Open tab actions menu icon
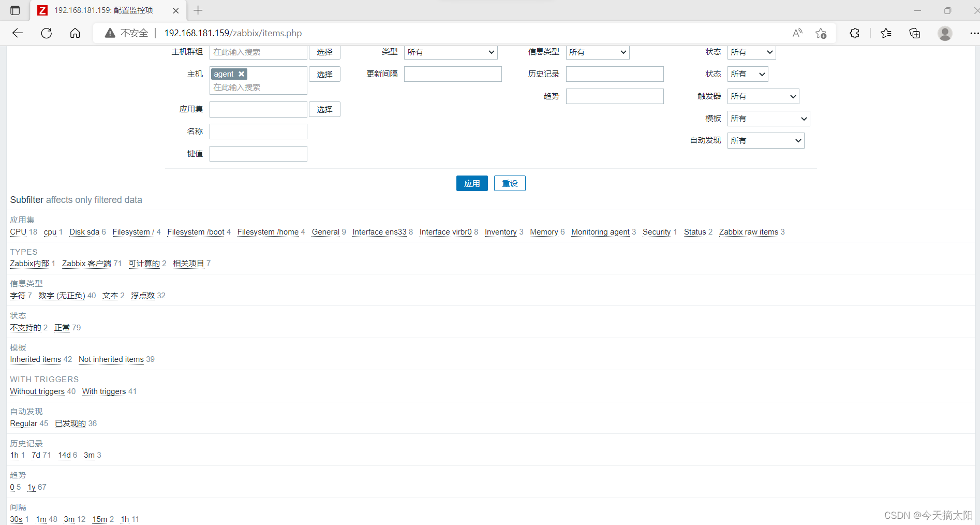Image resolution: width=980 pixels, height=525 pixels. pyautogui.click(x=15, y=10)
